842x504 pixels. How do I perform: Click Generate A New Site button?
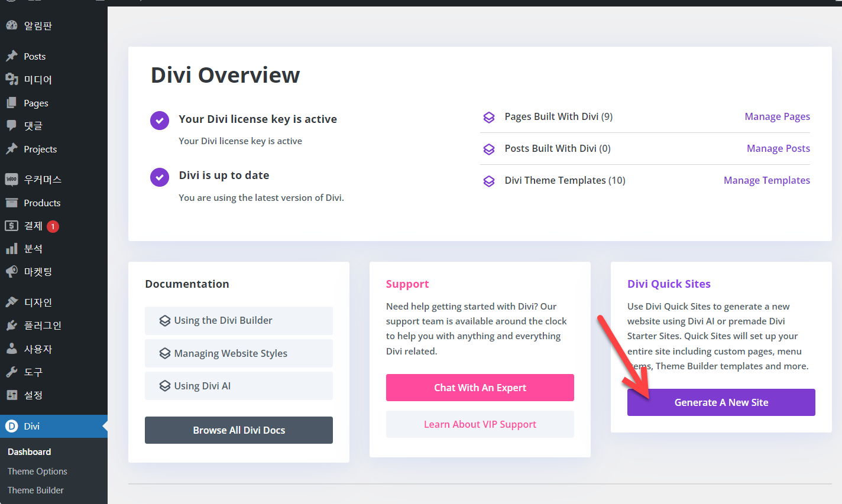721,402
